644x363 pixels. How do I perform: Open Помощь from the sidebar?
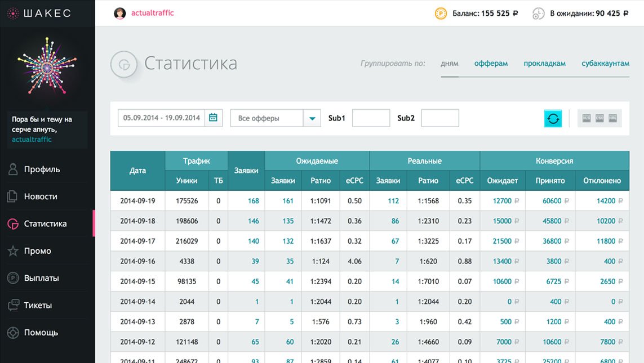point(13,332)
